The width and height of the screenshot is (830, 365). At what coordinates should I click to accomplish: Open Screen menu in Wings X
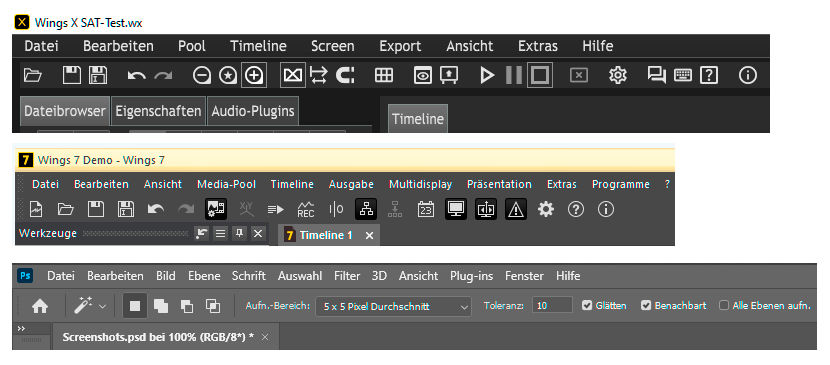click(332, 46)
